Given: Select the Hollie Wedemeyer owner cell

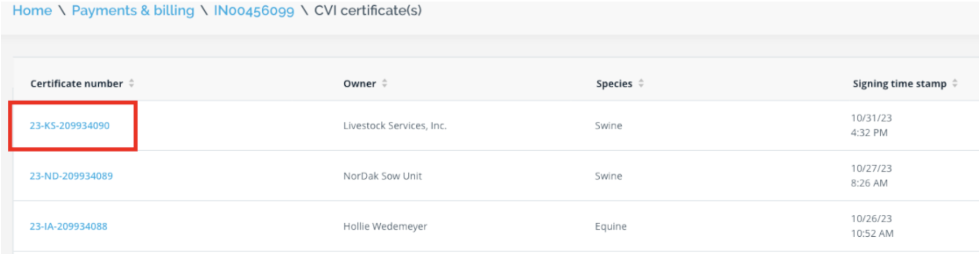Looking at the screenshot, I should (385, 226).
